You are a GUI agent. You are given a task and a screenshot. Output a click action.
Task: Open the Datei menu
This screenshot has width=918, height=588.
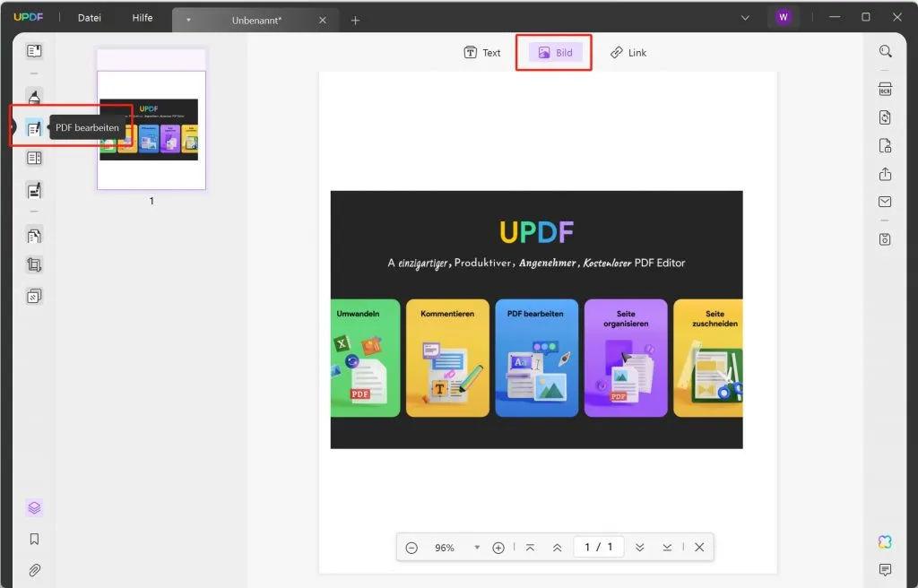(87, 17)
